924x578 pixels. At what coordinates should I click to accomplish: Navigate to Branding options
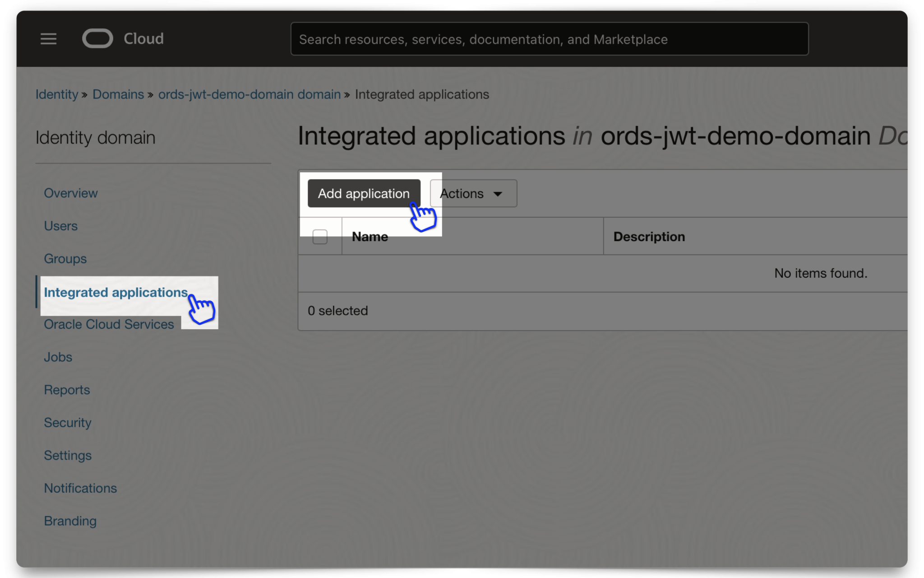click(70, 521)
